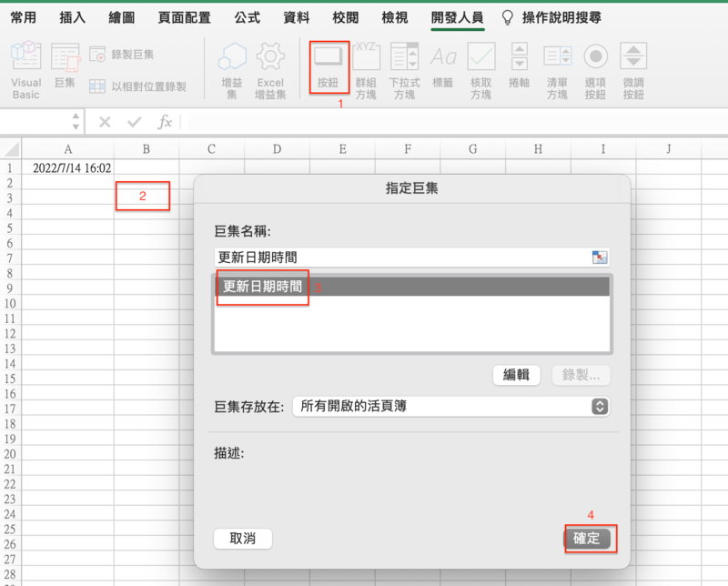Insert a 選項按鈕 option button control
The image size is (728, 586).
click(595, 71)
